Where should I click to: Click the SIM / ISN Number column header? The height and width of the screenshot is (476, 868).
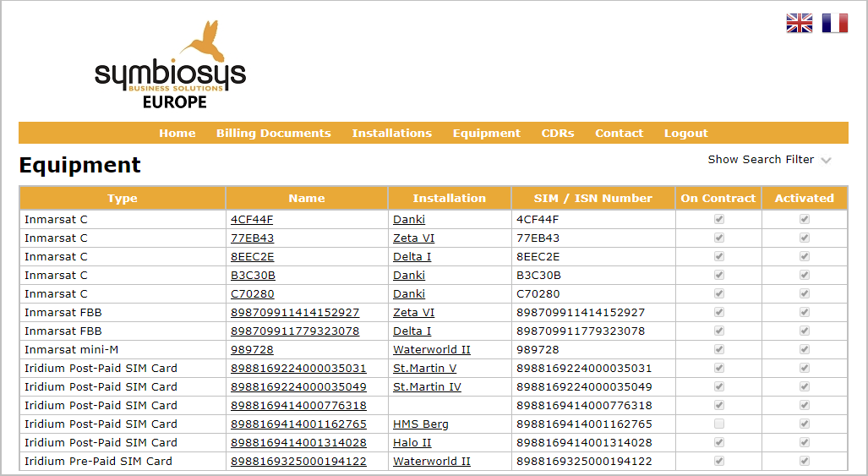click(x=592, y=198)
